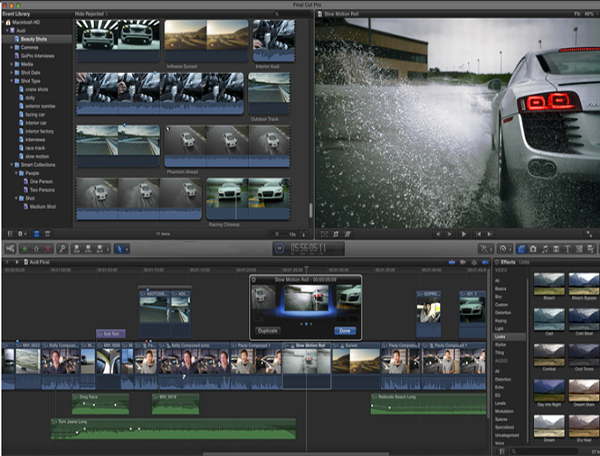The width and height of the screenshot is (600, 456).
Task: Toggle timeline snapping icon
Action: coord(486,262)
